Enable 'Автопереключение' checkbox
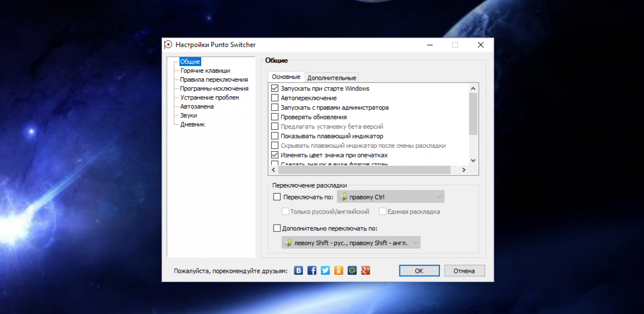The width and height of the screenshot is (644, 314). (275, 98)
